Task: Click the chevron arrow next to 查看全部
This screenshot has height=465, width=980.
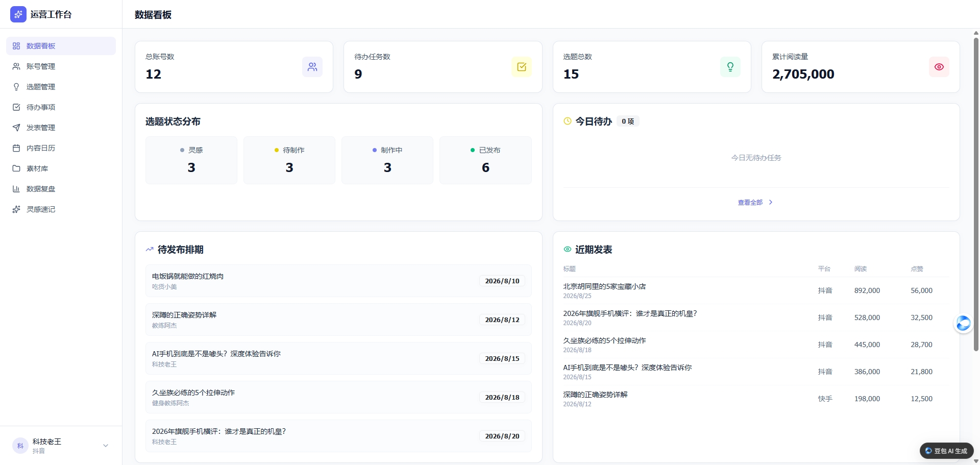Action: (x=771, y=203)
